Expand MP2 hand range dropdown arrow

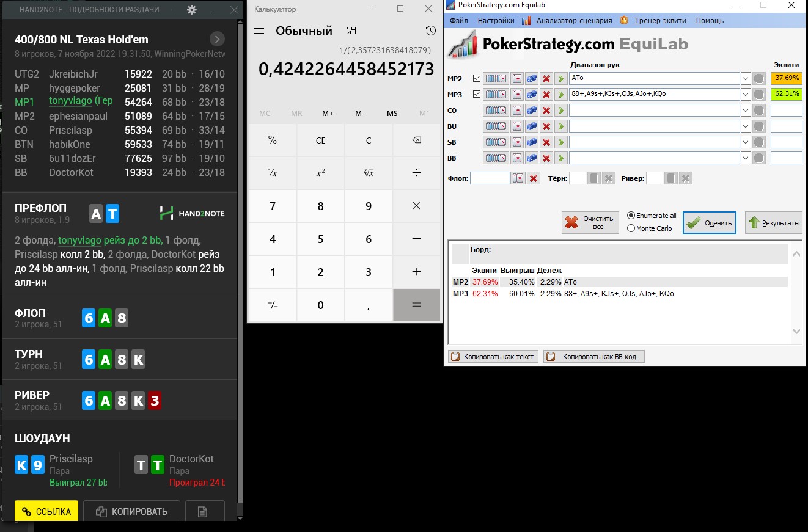(x=745, y=78)
